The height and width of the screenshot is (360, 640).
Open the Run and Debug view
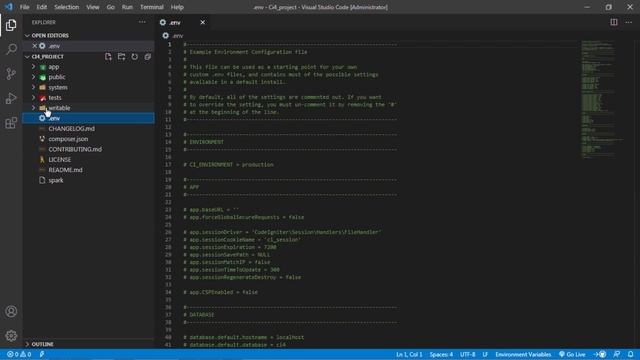point(11,98)
